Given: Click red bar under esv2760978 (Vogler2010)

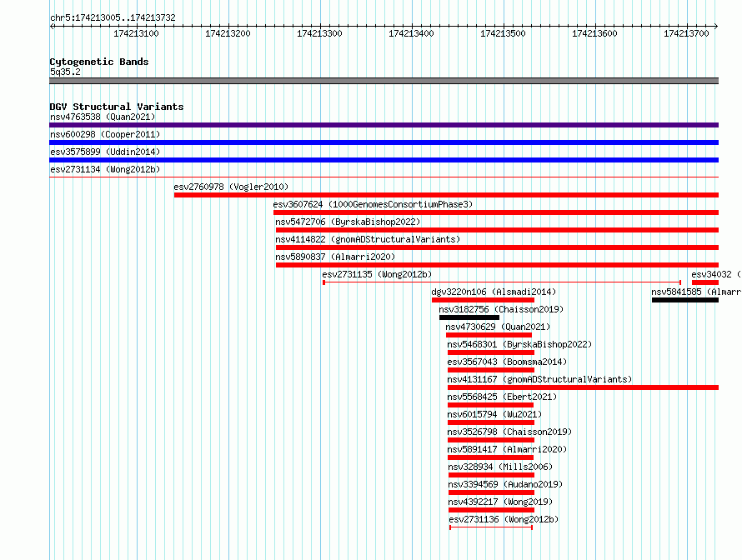Looking at the screenshot, I should 446,195.
